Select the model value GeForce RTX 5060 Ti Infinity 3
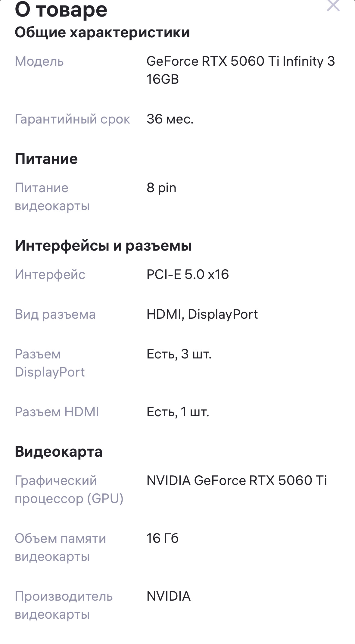The height and width of the screenshot is (644, 355). tap(240, 61)
